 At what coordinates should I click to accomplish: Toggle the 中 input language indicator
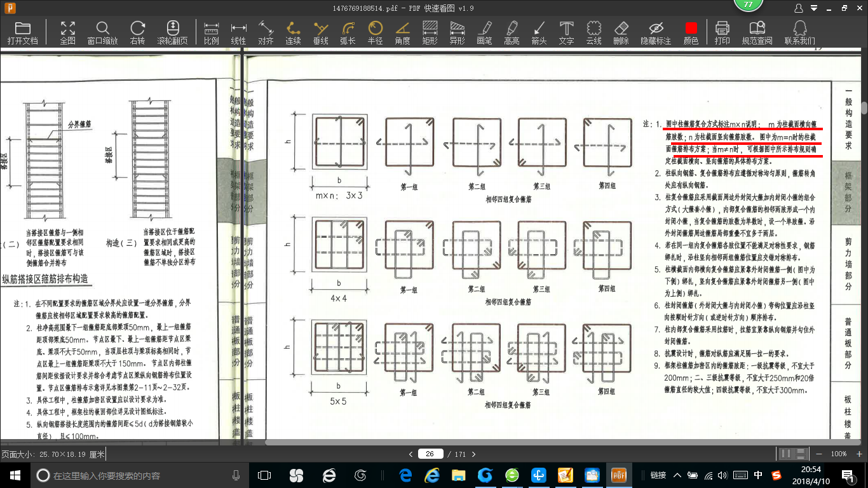coord(758,475)
